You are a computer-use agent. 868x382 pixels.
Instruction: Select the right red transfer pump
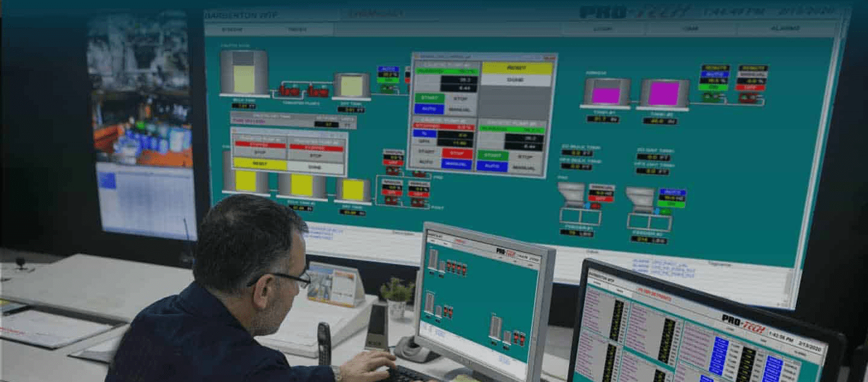tap(318, 90)
